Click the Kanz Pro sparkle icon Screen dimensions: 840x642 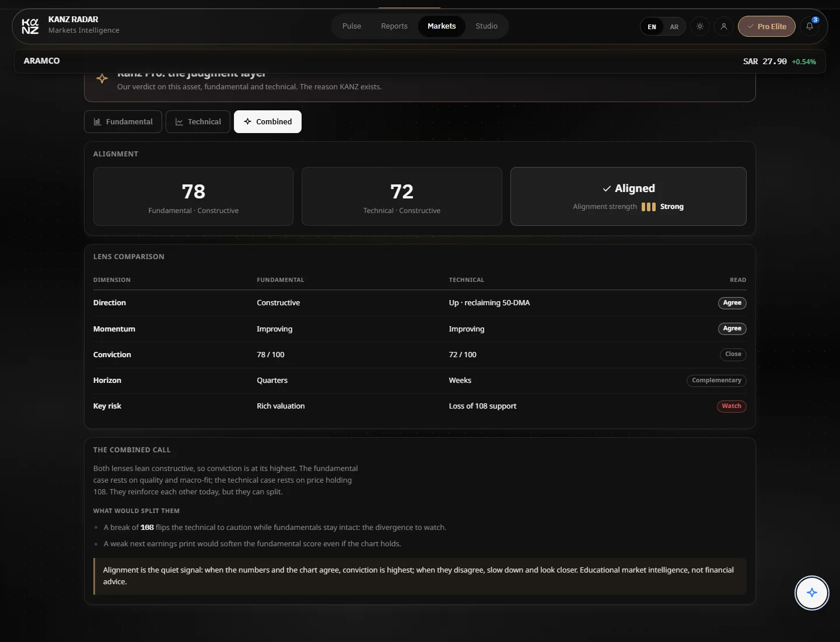click(x=102, y=78)
